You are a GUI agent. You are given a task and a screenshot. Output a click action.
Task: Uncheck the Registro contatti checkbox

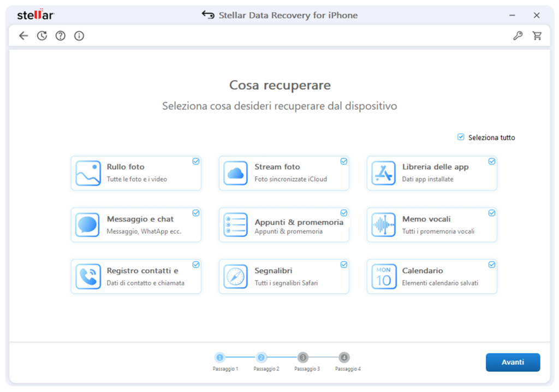pyautogui.click(x=196, y=265)
